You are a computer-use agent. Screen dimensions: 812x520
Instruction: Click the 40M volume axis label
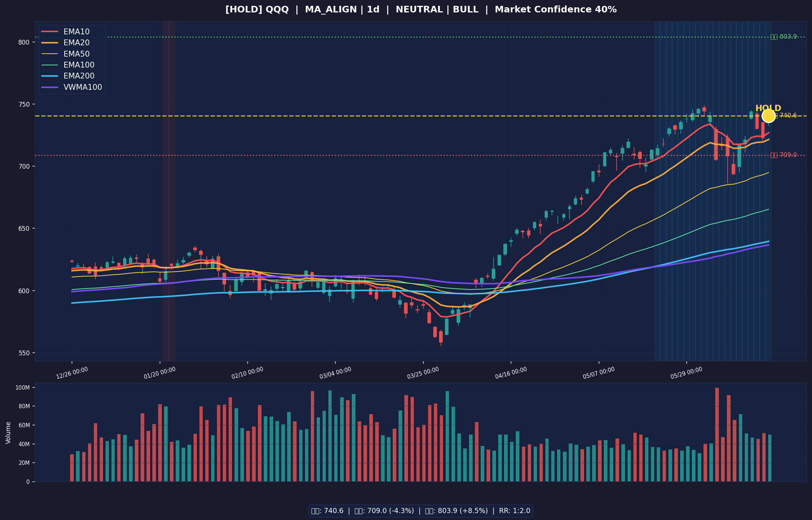pos(24,444)
